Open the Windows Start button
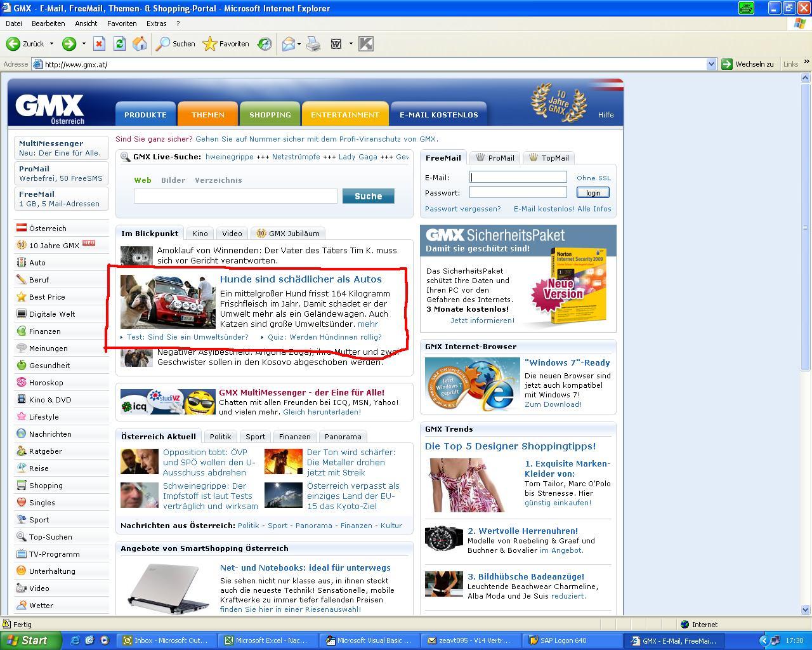The image size is (812, 650). (x=30, y=640)
